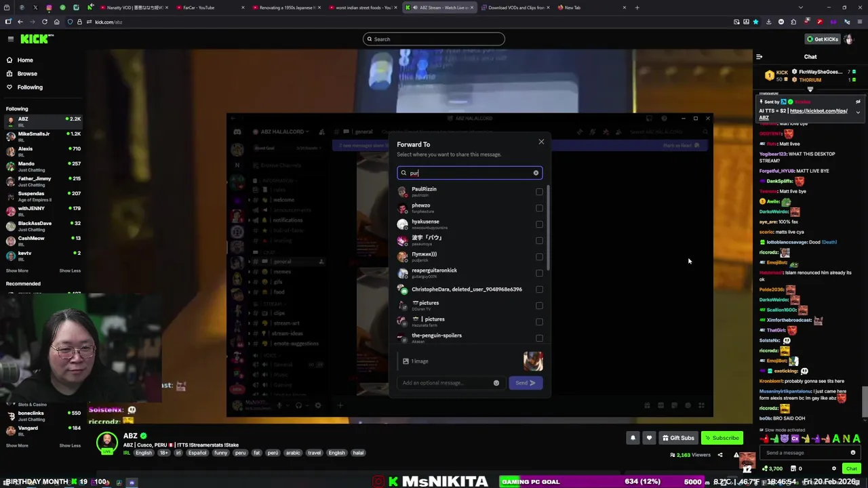Expand the pinned AI TTS message
The image size is (868, 488).
(x=858, y=112)
